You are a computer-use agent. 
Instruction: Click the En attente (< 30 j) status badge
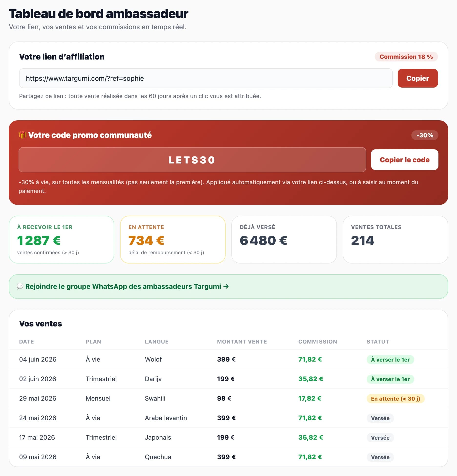pos(395,399)
